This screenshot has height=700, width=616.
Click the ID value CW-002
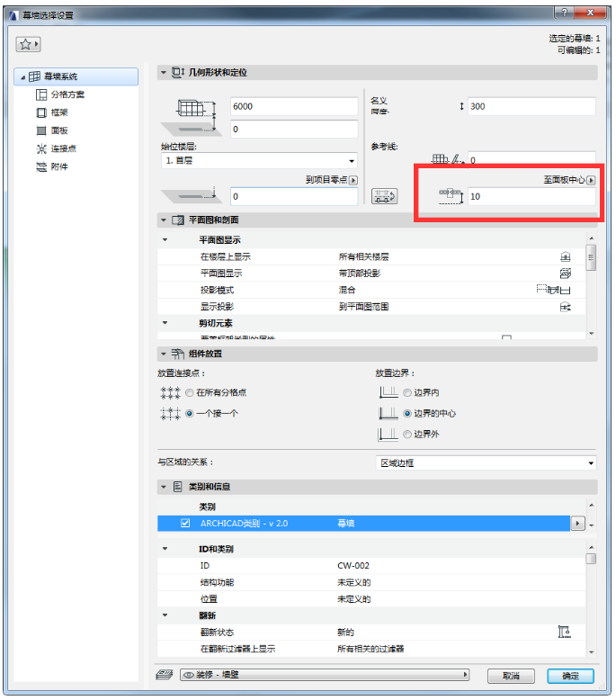(353, 566)
